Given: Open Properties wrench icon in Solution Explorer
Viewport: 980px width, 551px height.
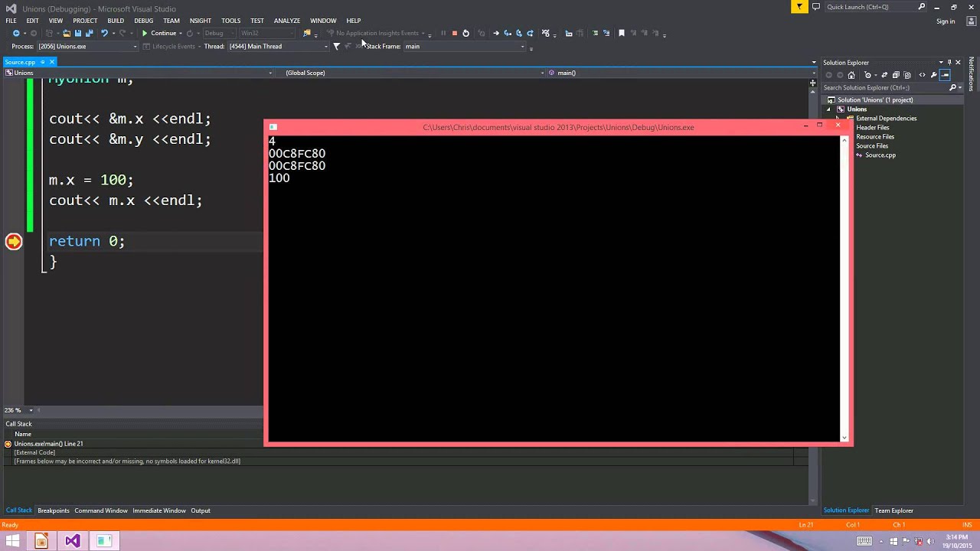Looking at the screenshot, I should point(933,75).
